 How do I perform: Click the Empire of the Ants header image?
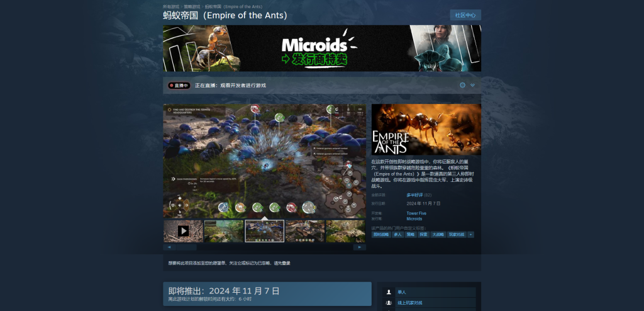426,129
